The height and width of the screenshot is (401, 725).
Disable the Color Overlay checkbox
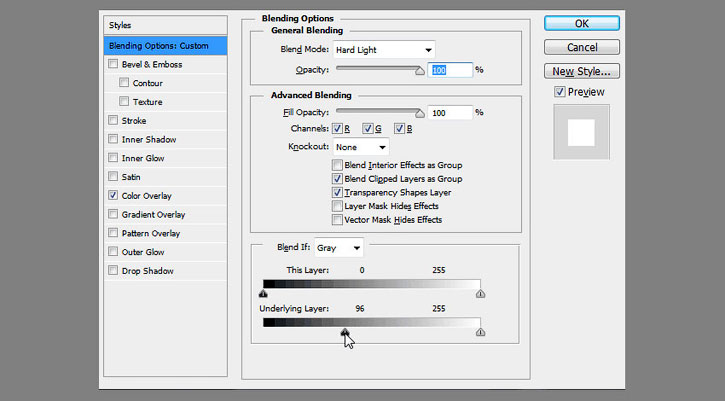[x=113, y=195]
